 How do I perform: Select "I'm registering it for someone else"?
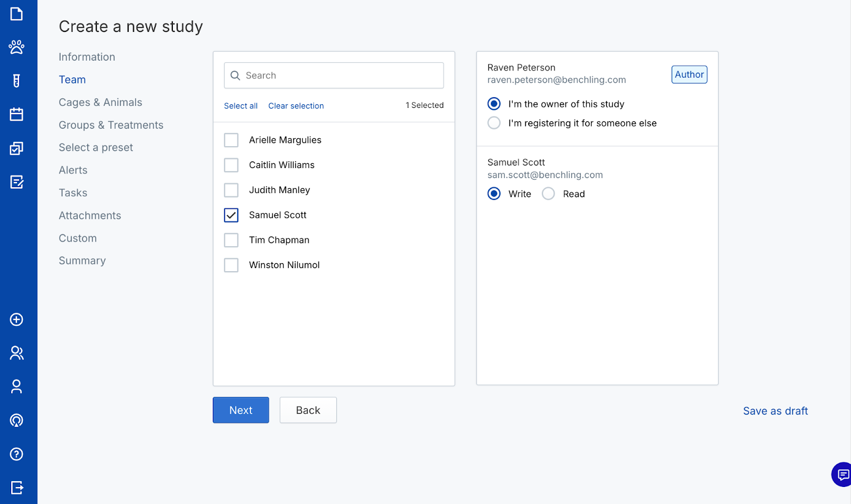click(x=494, y=123)
